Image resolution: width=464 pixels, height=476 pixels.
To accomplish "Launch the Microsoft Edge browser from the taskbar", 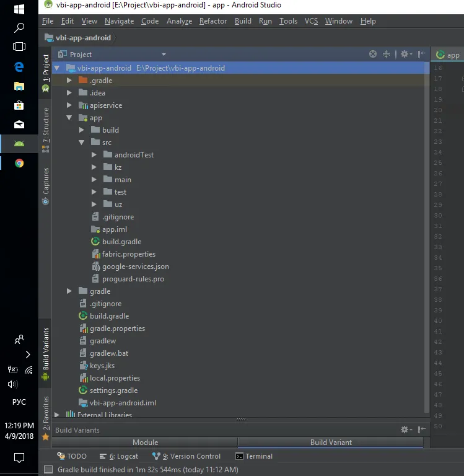I will [x=19, y=66].
